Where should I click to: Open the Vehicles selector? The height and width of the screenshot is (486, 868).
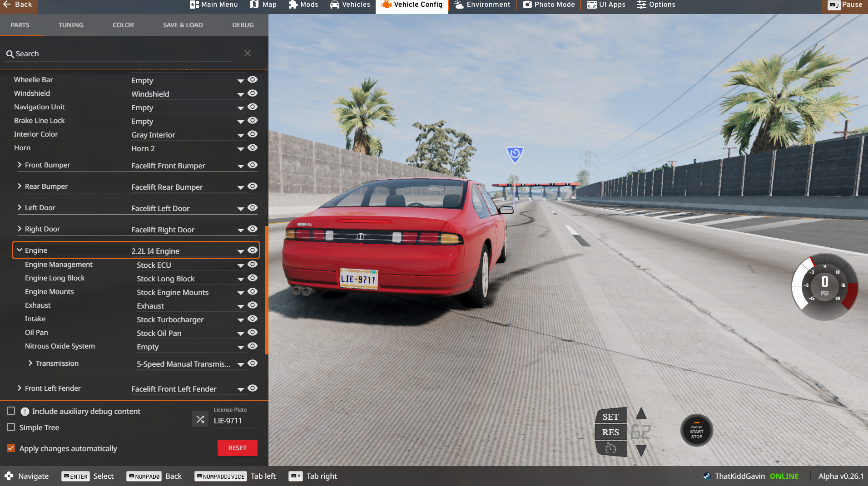tap(350, 5)
